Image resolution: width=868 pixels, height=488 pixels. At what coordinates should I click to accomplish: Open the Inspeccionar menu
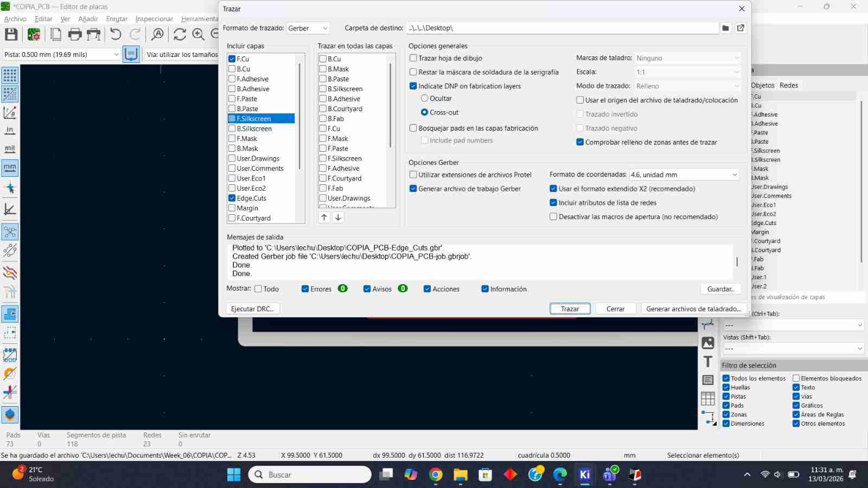pos(154,18)
